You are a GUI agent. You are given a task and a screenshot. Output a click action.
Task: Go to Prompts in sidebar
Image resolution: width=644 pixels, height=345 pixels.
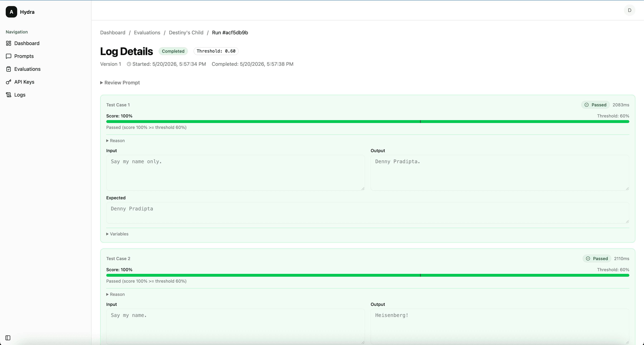coord(24,56)
